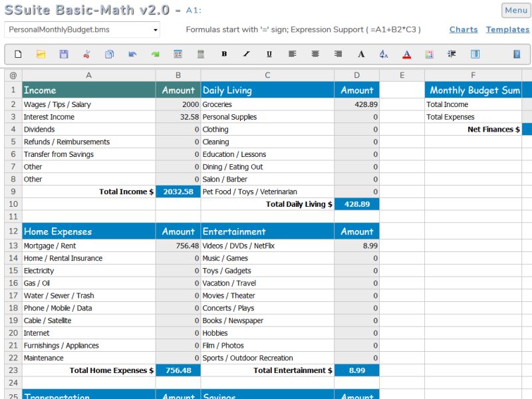Open the cell formatting dialog icon
This screenshot has height=399, width=532.
[178, 54]
